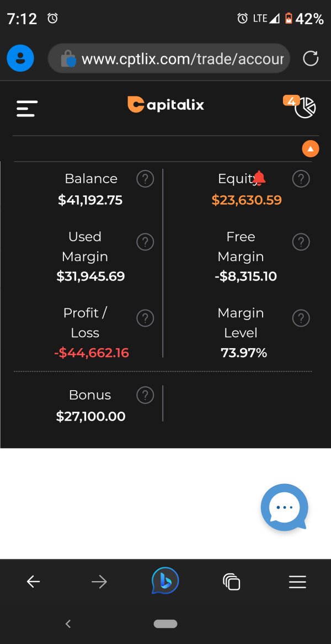The height and width of the screenshot is (644, 331).
Task: Show help for Free Margin
Action: (301, 242)
